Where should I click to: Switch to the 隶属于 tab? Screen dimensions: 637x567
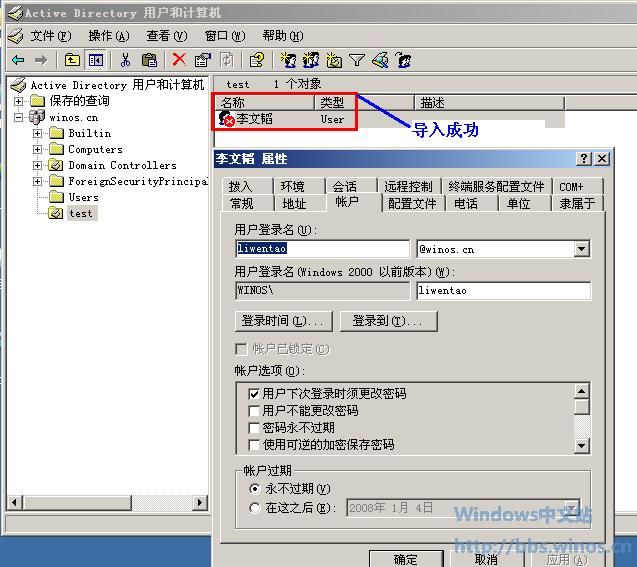tap(577, 203)
